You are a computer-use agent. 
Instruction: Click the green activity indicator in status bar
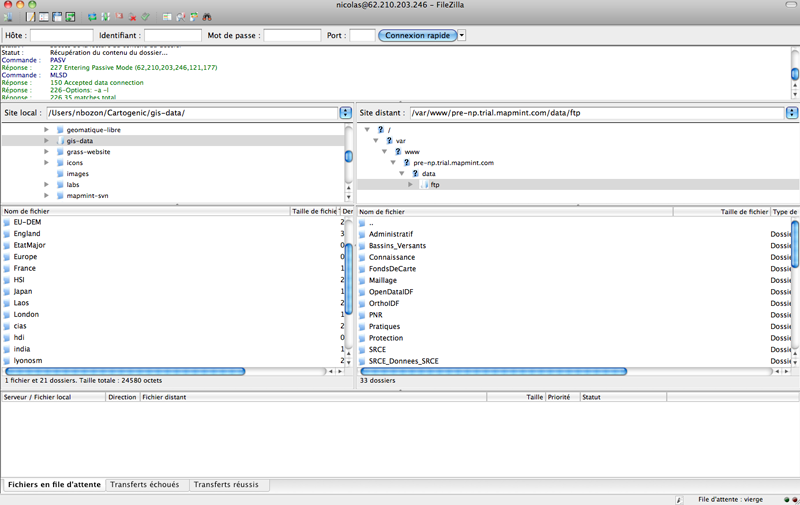(786, 499)
